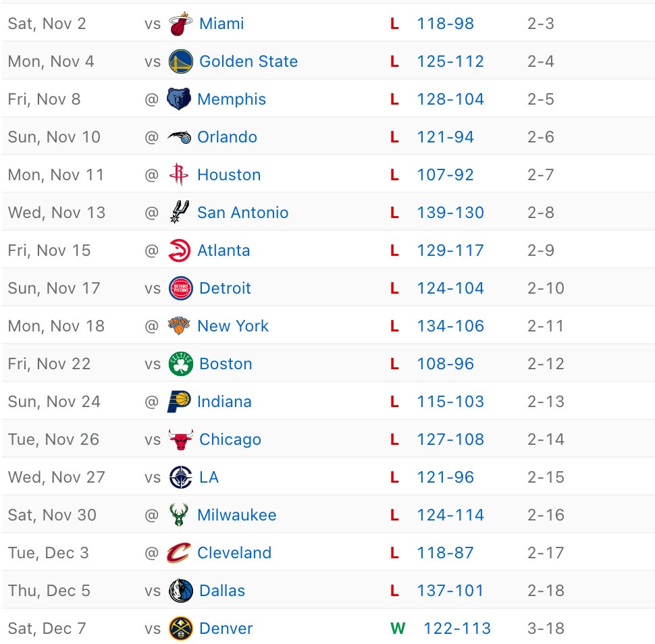Open the New York team link
655x644 pixels.
coord(232,326)
